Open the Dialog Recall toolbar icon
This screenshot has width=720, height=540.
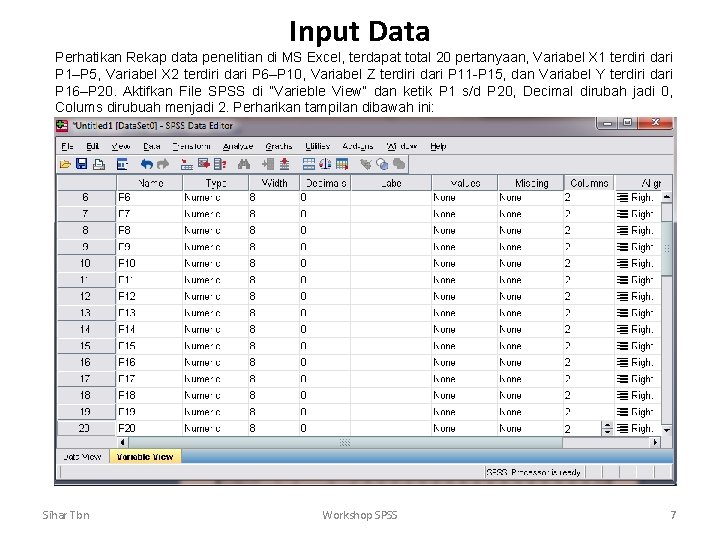pos(122,164)
